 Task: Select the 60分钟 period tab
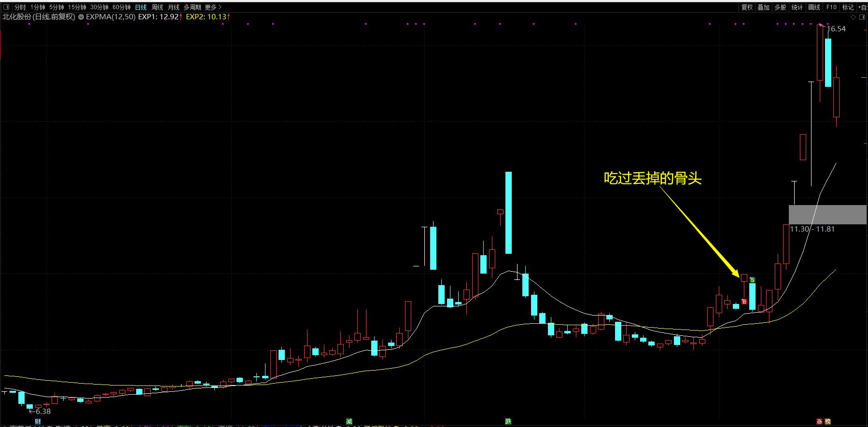click(122, 7)
